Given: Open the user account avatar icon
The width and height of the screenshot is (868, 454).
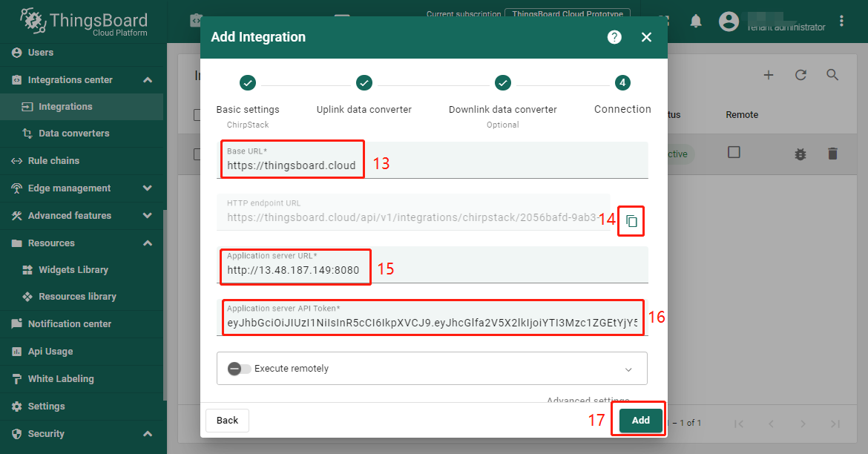Looking at the screenshot, I should tap(729, 22).
